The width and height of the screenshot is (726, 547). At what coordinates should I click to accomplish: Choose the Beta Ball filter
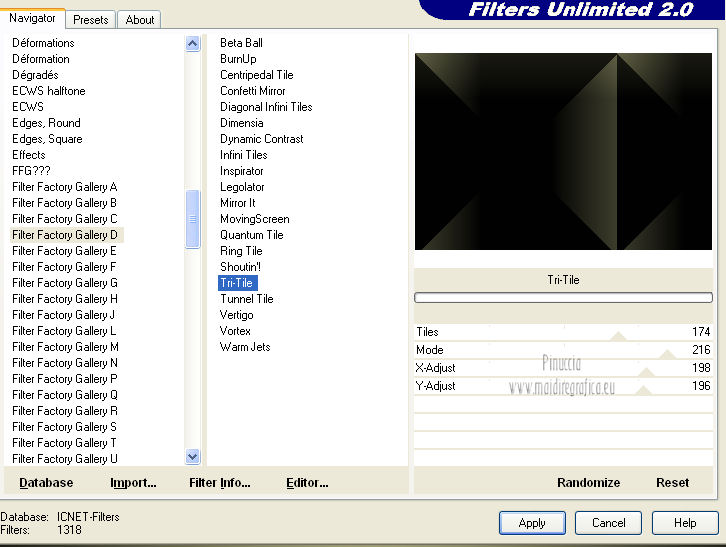coord(241,43)
